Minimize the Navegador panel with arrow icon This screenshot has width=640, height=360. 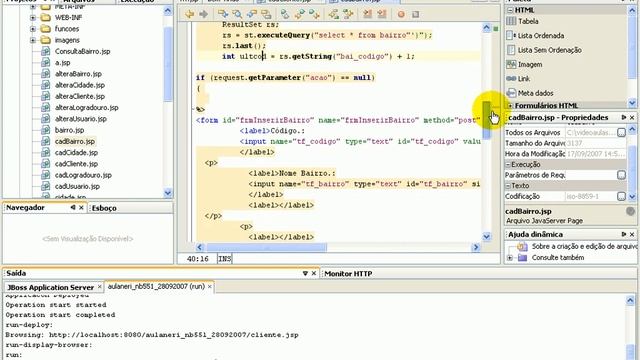[x=73, y=207]
